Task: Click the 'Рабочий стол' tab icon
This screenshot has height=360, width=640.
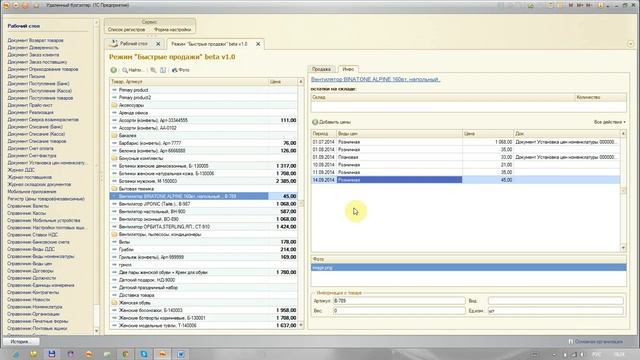Action: pyautogui.click(x=113, y=43)
